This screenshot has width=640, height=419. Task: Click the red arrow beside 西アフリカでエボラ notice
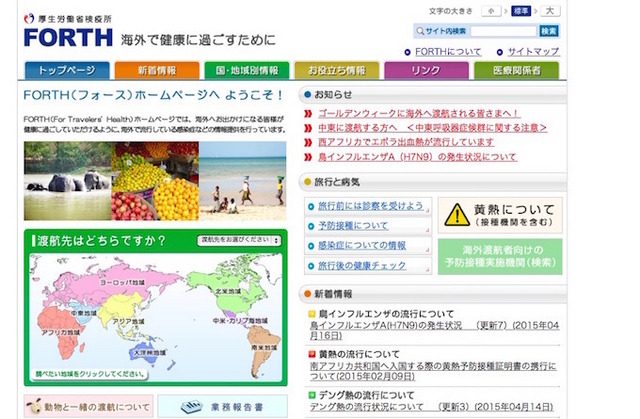[308, 142]
